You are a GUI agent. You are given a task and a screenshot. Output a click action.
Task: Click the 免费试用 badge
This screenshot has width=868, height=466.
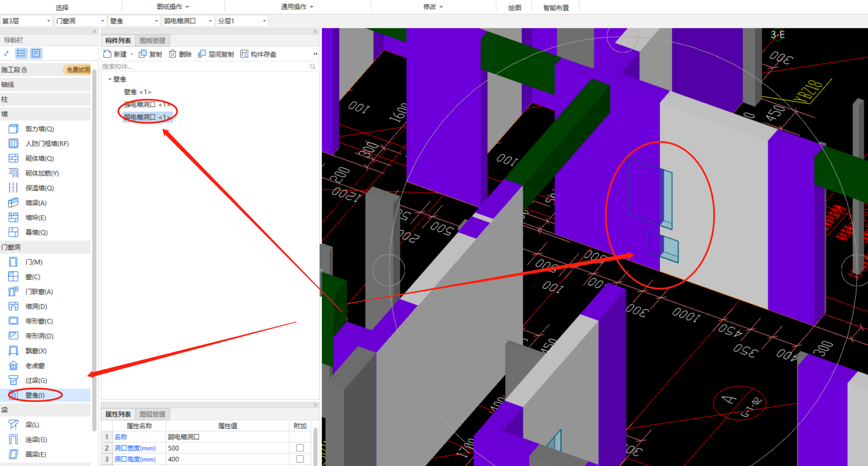tap(78, 70)
